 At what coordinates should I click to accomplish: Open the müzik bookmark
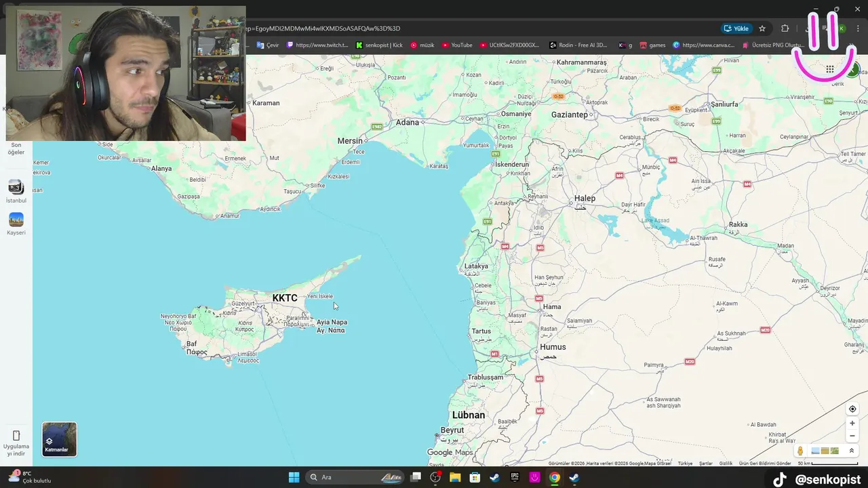point(422,45)
